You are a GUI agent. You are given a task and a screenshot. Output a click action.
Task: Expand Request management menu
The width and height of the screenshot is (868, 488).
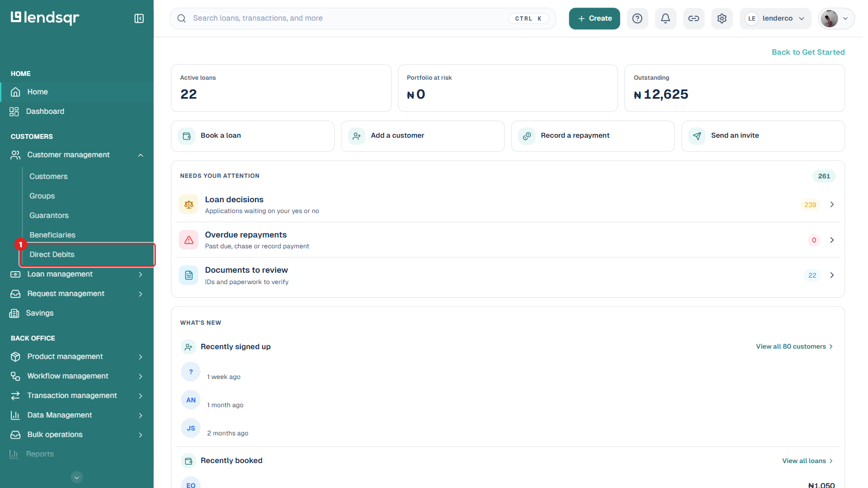click(x=77, y=294)
